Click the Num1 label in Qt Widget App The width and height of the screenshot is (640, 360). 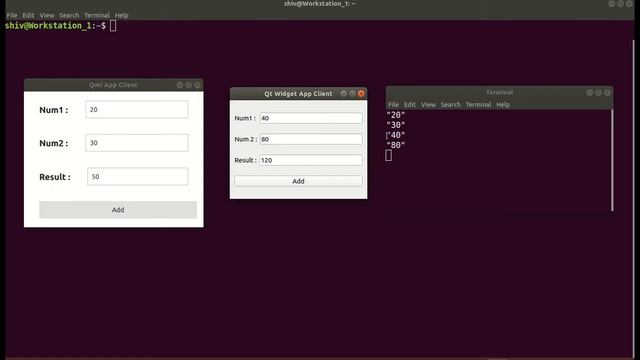click(x=245, y=118)
